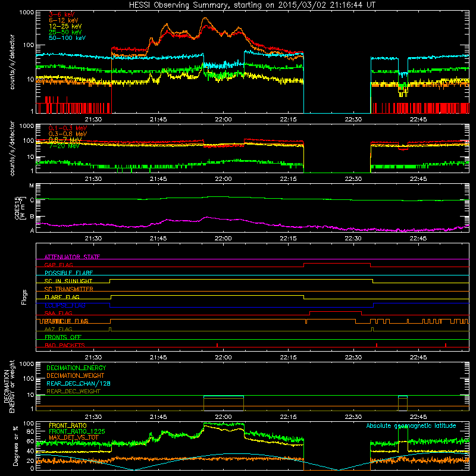
Task: Click the REAR_DEC_WEIGHT legend label
Action: click(73, 392)
